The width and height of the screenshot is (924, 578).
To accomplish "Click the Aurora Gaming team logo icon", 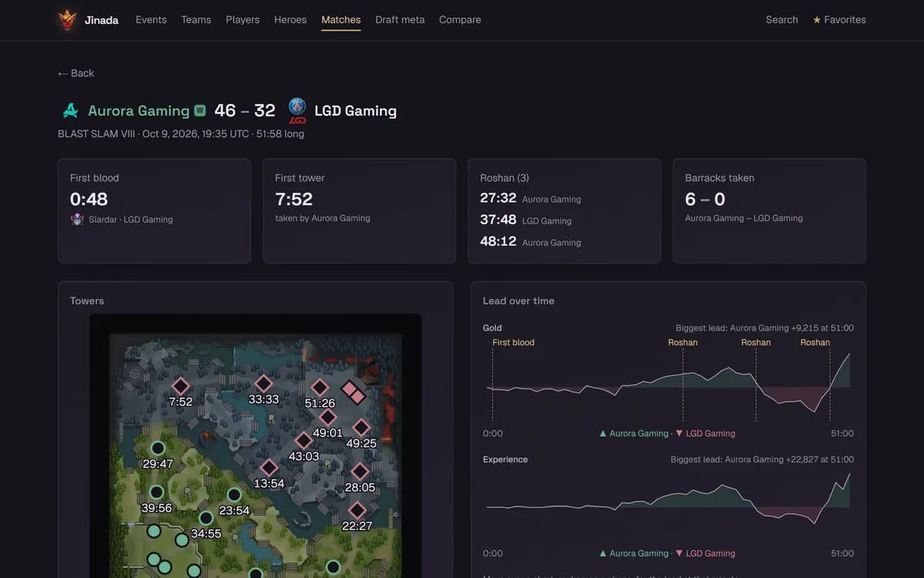I will pos(70,111).
